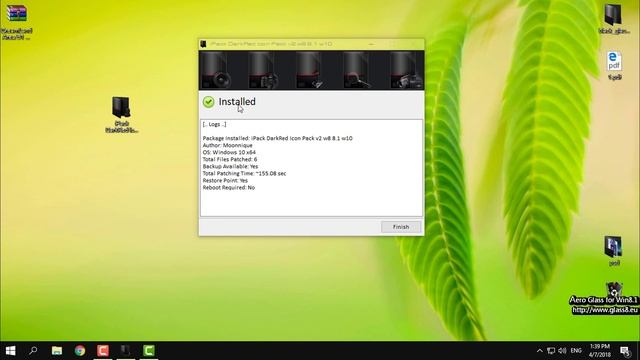The image size is (640, 360).
Task: Switch to the iPack installer taskbar icon
Action: [x=126, y=351]
